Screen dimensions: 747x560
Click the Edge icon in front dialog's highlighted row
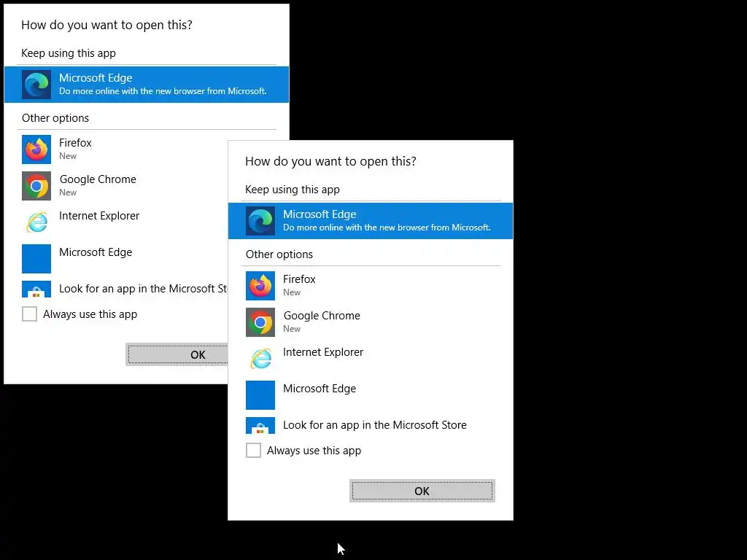point(260,221)
